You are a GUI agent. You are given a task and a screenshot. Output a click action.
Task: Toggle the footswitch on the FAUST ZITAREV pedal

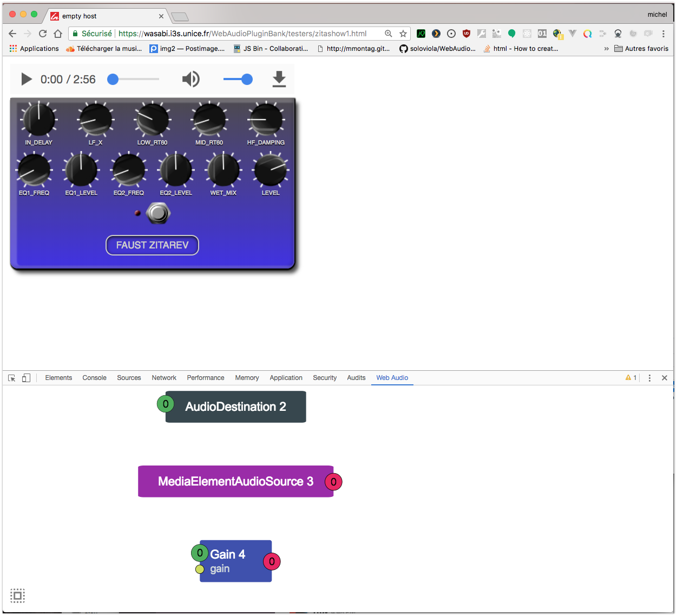tap(157, 213)
